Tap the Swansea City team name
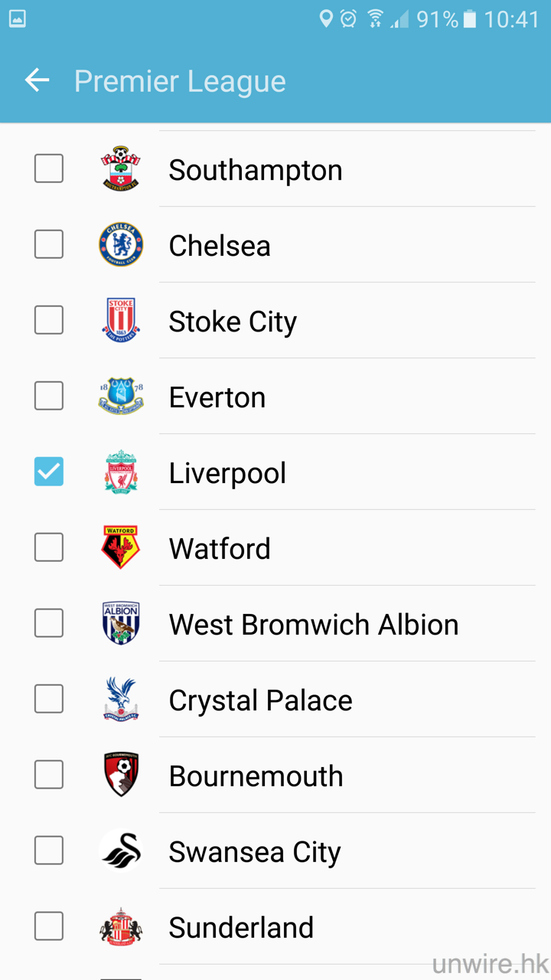 [254, 852]
